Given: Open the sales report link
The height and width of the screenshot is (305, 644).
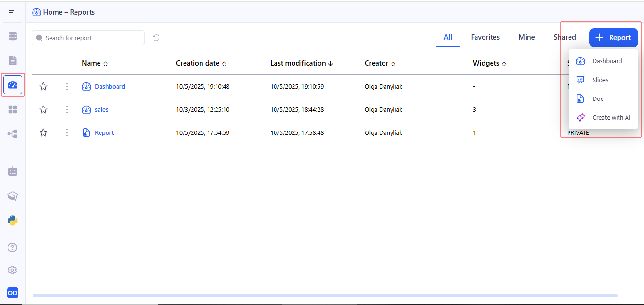Looking at the screenshot, I should [101, 109].
